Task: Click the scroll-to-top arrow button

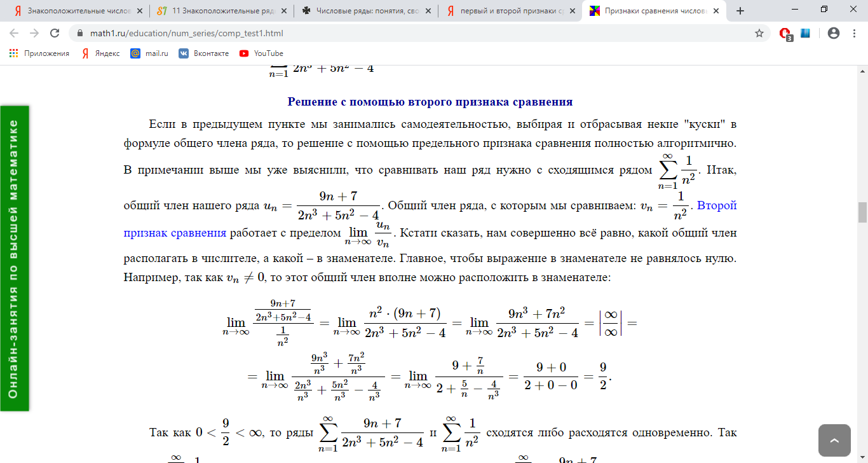Action: click(834, 441)
